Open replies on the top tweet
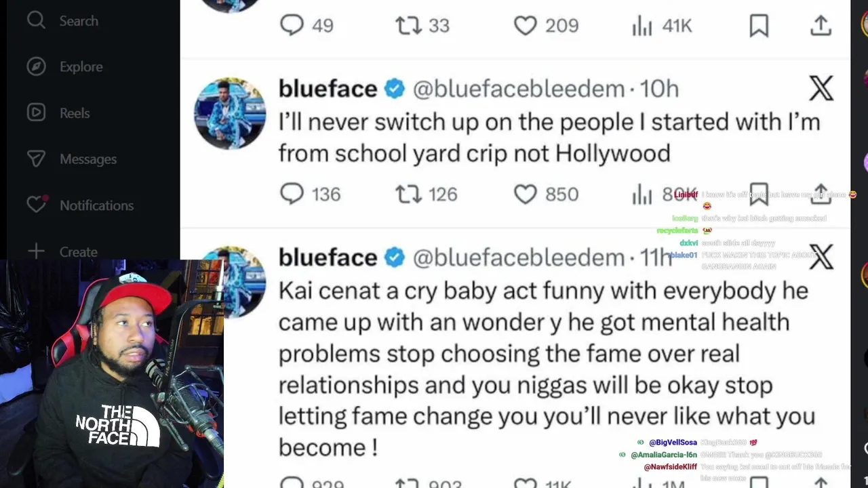 coord(292,26)
